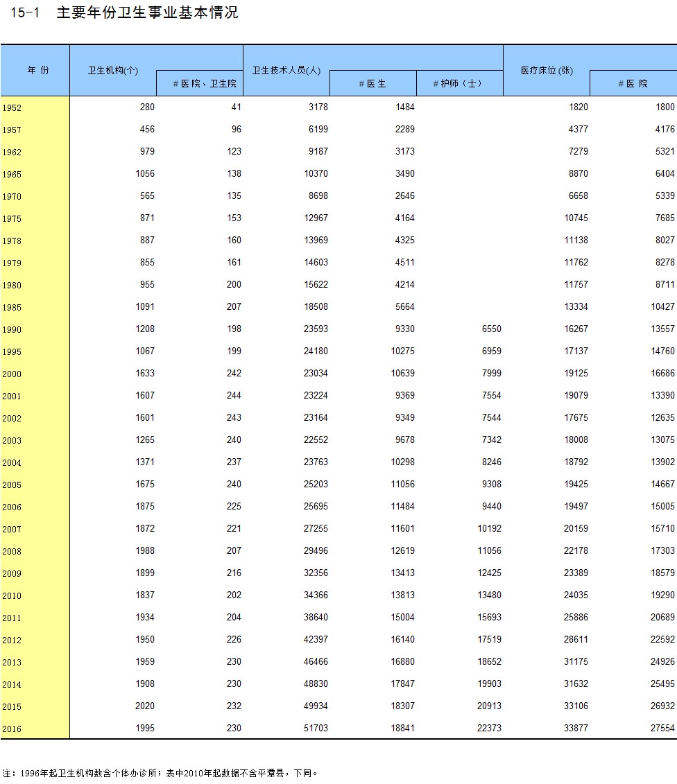Image resolution: width=677 pixels, height=784 pixels.
Task: Click value 3173 in the 1962 row
Action: pyautogui.click(x=405, y=151)
